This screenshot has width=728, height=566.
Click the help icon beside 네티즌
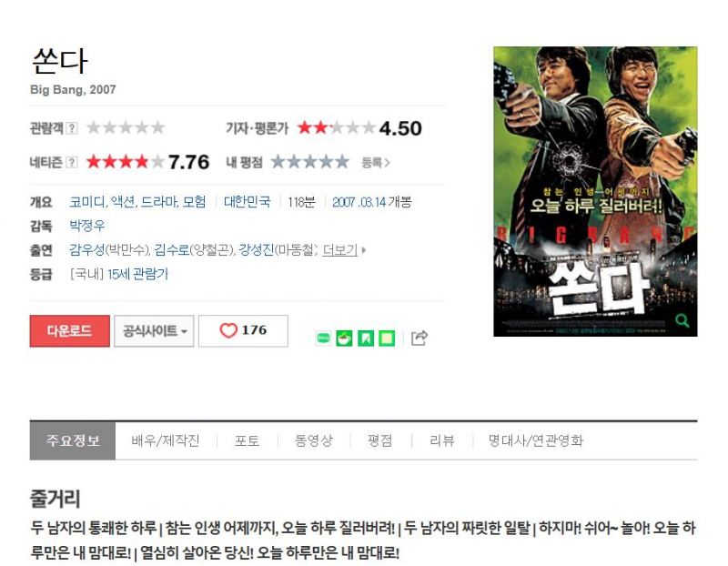[x=72, y=162]
